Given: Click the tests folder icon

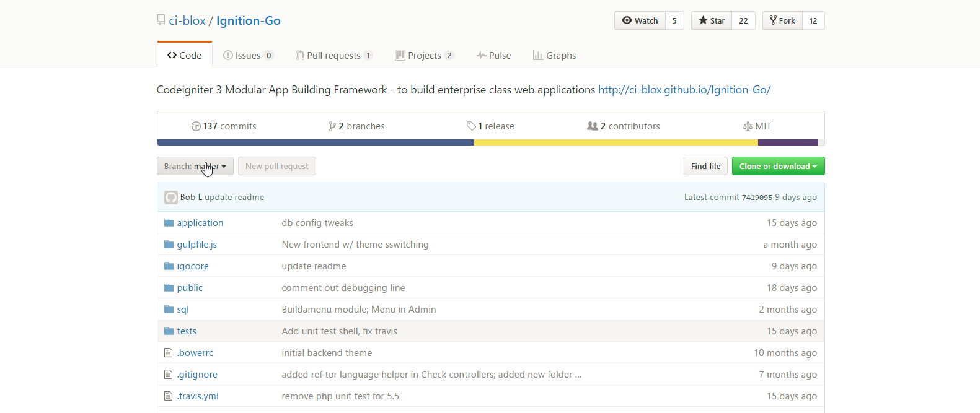Looking at the screenshot, I should pyautogui.click(x=169, y=331).
